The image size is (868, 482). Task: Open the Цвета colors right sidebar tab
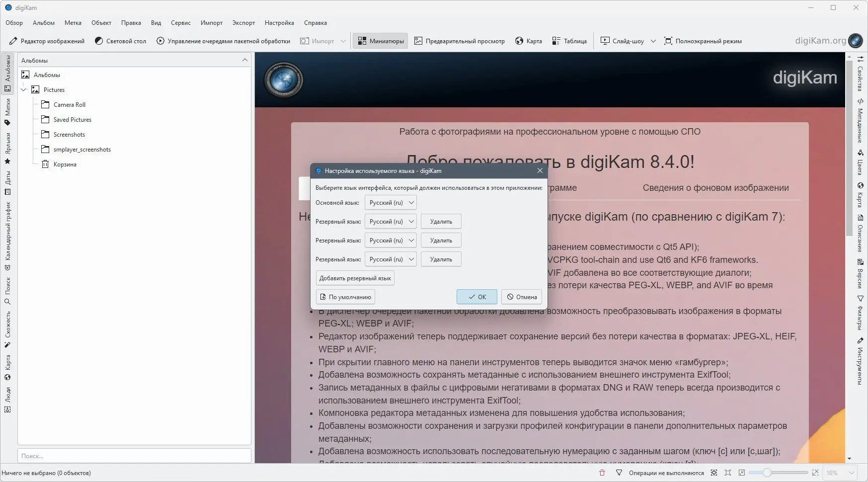click(x=860, y=162)
